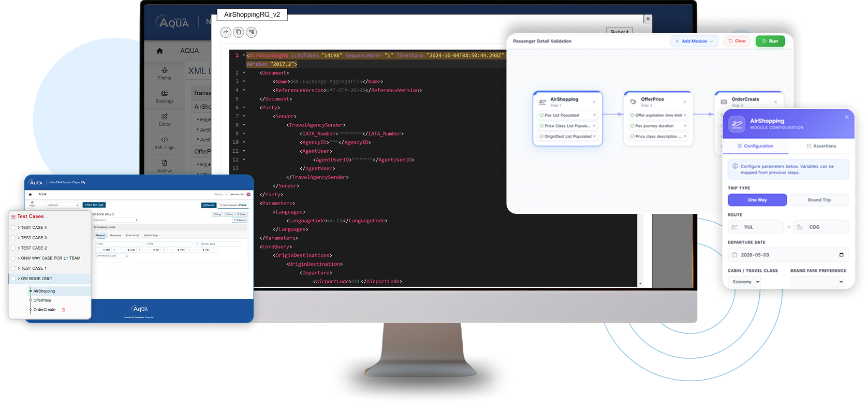This screenshot has width=868, height=405.
Task: Tick the TEST CASE 2 checkbox
Action: pyautogui.click(x=13, y=248)
